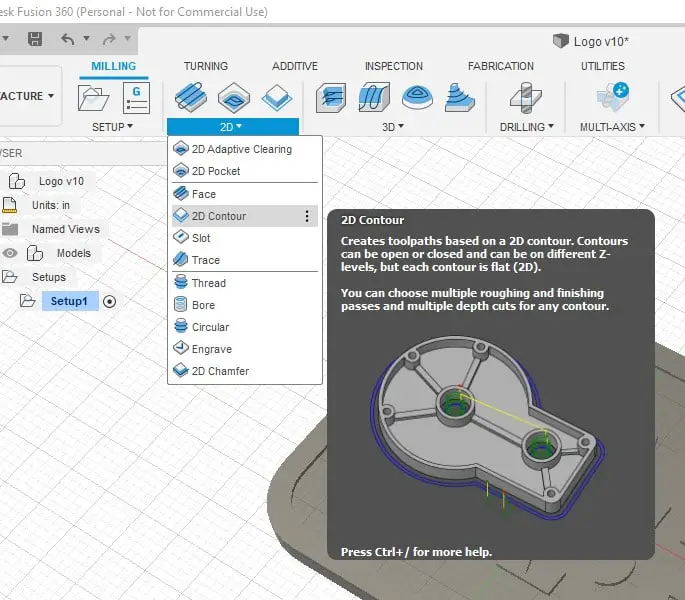Click the Units ruler document icon

[x=9, y=205]
